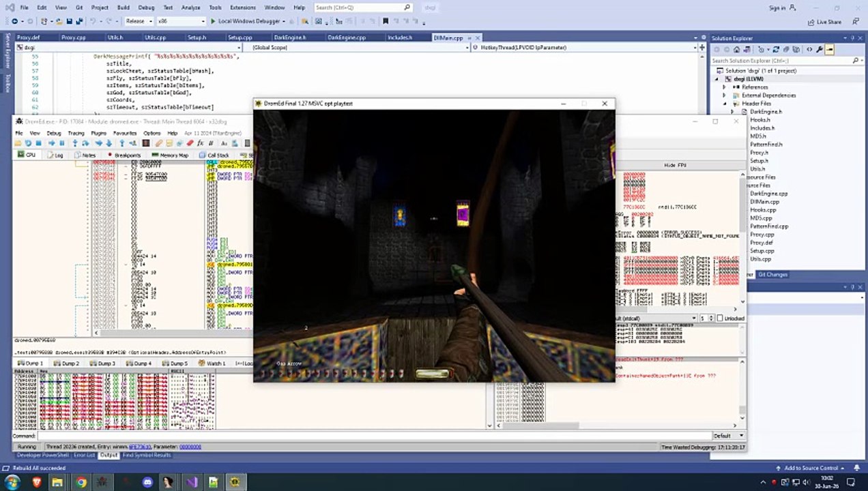
Task: Switch to Memory Map tab in x32dbg
Action: [170, 155]
